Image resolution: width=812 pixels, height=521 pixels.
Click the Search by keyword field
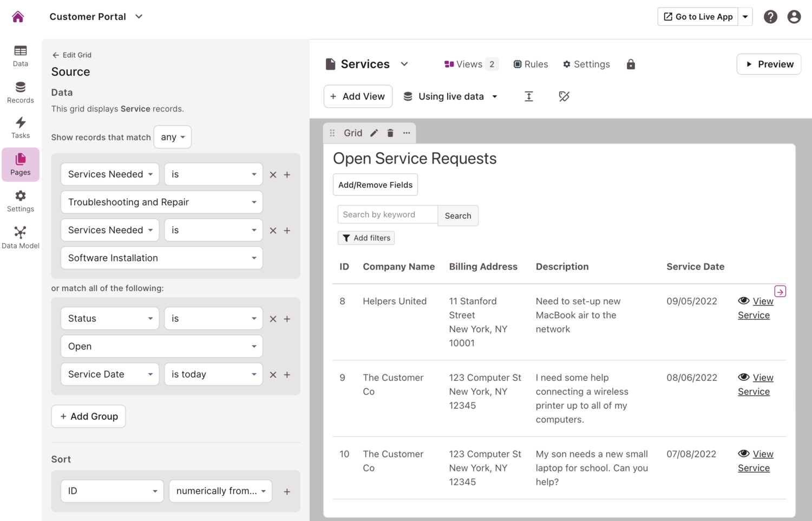point(387,214)
